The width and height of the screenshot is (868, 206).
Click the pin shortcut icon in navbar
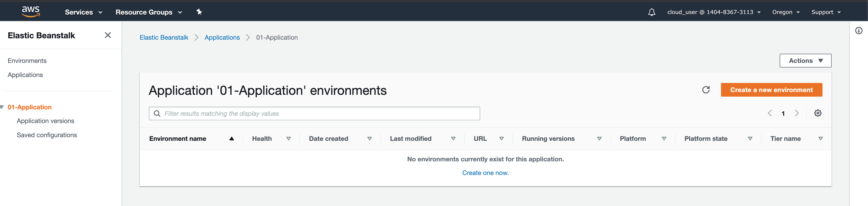[x=199, y=12]
